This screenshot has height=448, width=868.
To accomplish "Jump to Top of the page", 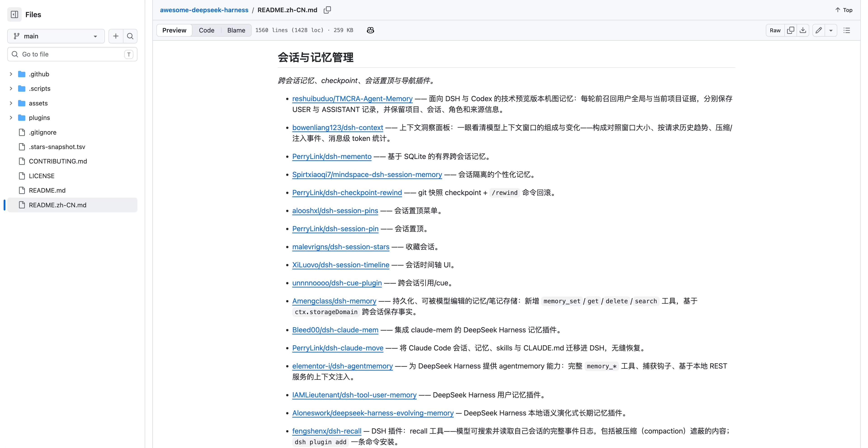I will (x=844, y=10).
